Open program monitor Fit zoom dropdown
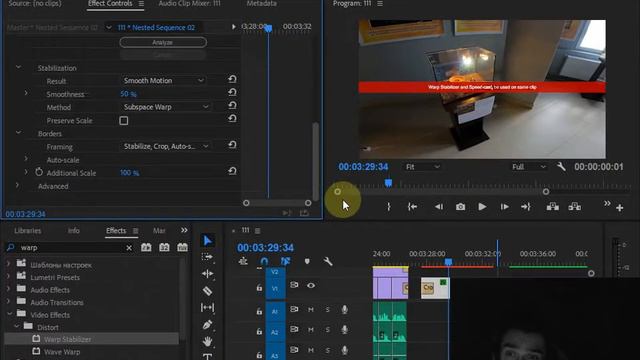Image resolution: width=640 pixels, height=360 pixels. (423, 167)
